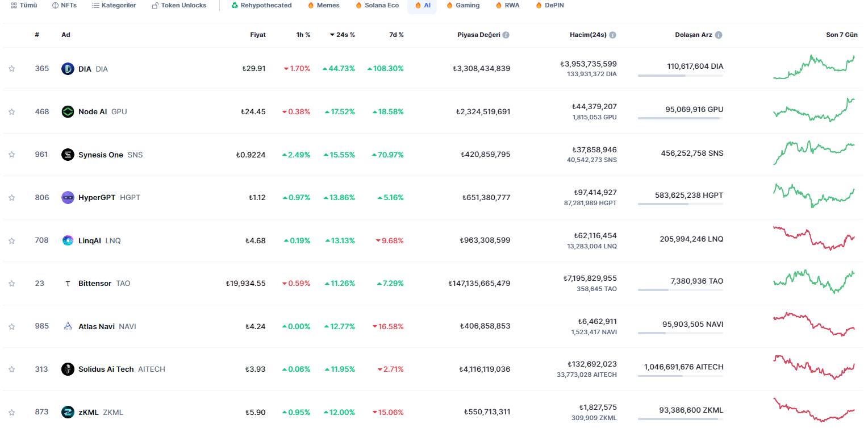The height and width of the screenshot is (432, 868).
Task: Click the HyperGPT volume ₺97,414,927
Action: point(595,193)
